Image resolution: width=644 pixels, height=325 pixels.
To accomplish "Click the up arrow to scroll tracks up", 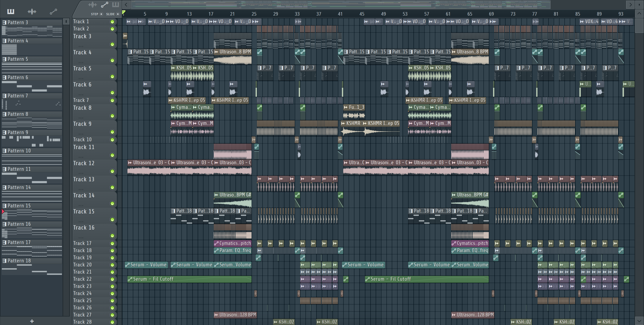I will point(639,13).
